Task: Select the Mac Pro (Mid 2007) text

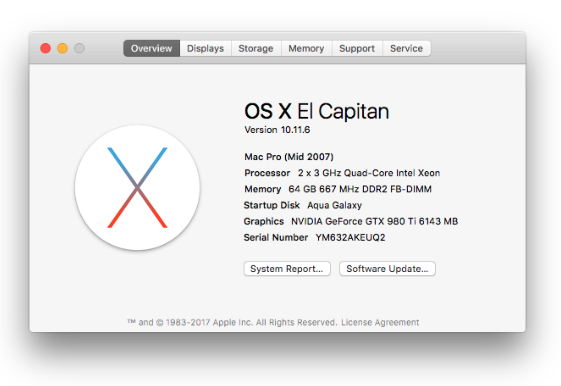Action: (289, 157)
